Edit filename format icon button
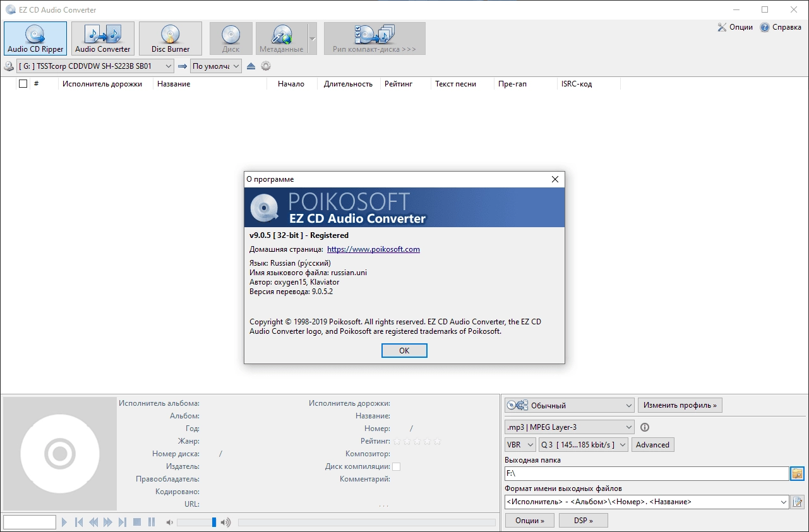The width and height of the screenshot is (809, 532). point(798,502)
